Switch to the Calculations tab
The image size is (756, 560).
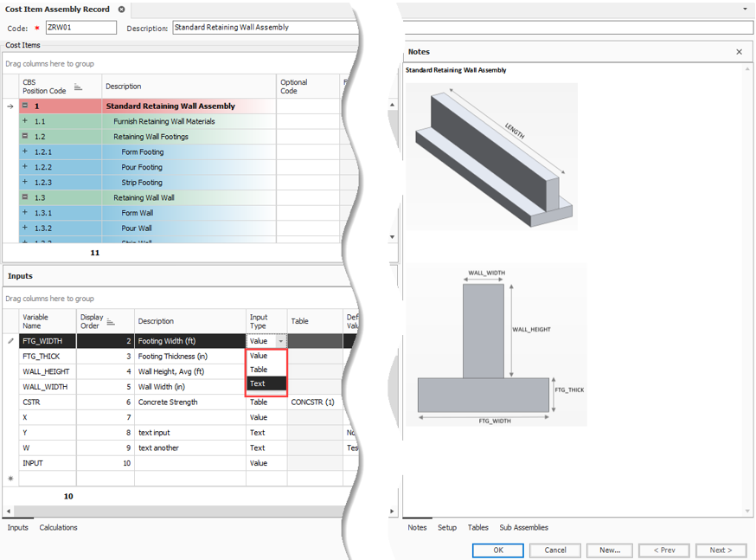click(x=58, y=527)
